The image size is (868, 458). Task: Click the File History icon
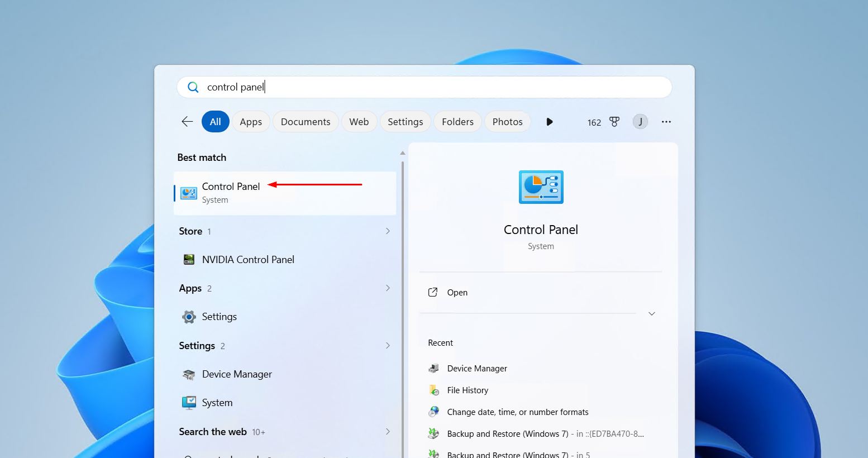pos(433,390)
